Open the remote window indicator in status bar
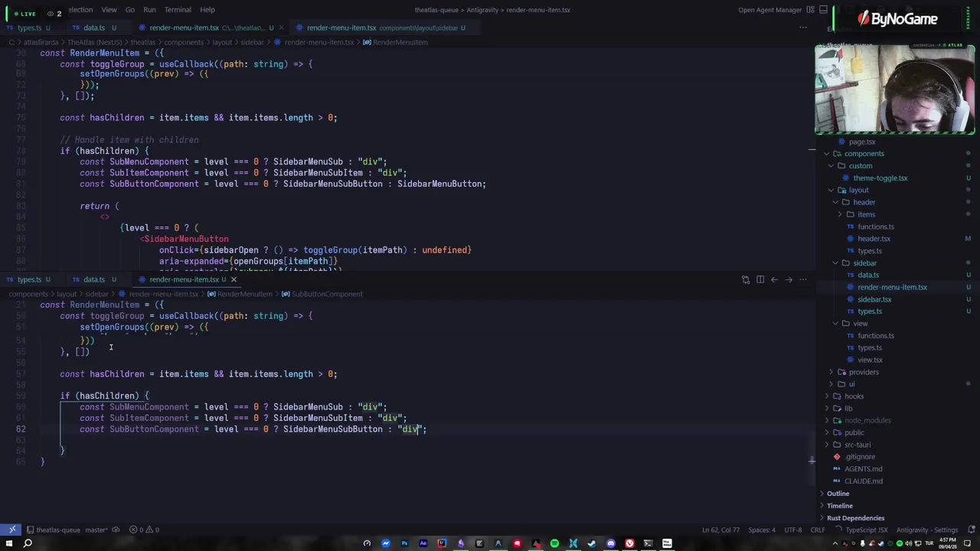This screenshot has height=551, width=980. pyautogui.click(x=12, y=530)
